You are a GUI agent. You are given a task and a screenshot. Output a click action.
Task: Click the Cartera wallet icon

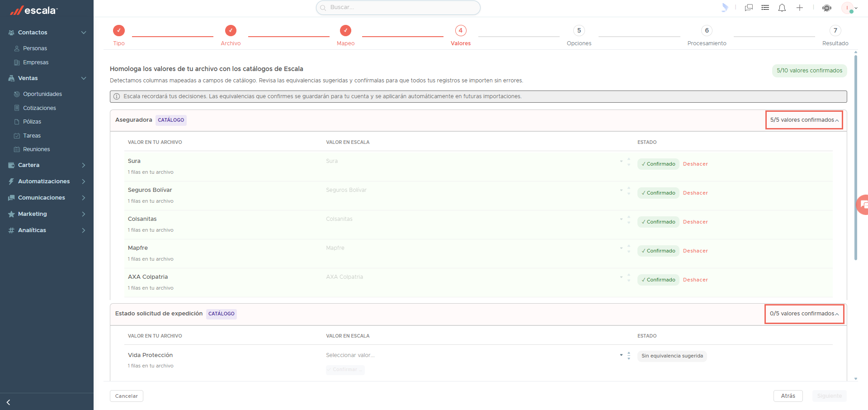12,165
